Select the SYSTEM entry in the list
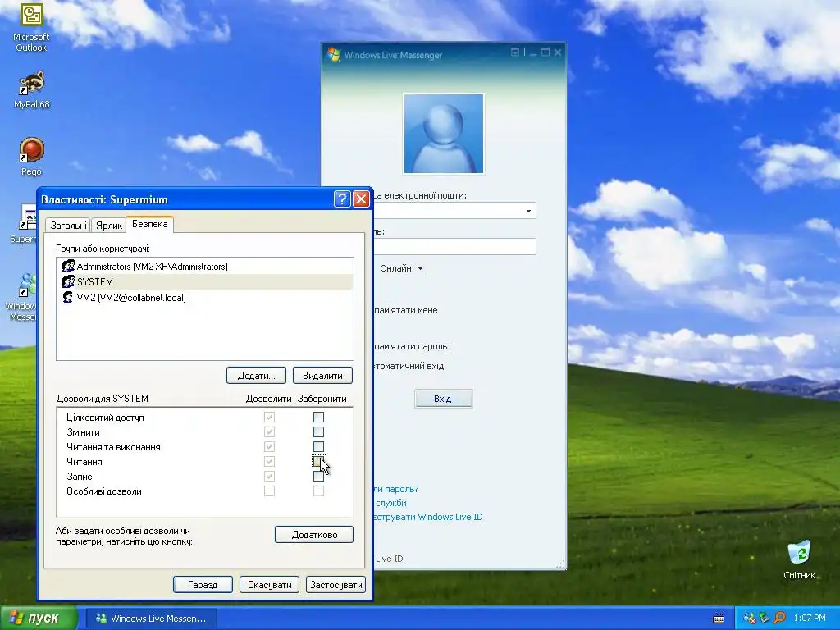 [x=205, y=282]
